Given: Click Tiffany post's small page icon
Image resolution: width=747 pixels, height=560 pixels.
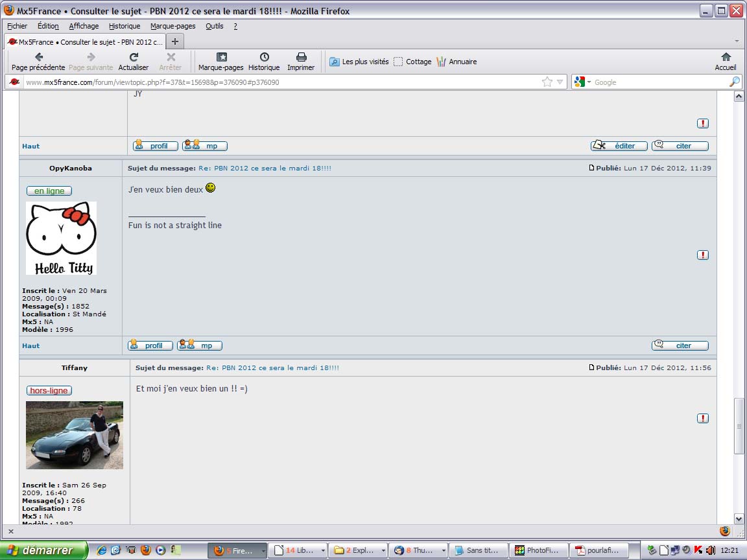Looking at the screenshot, I should pos(591,367).
